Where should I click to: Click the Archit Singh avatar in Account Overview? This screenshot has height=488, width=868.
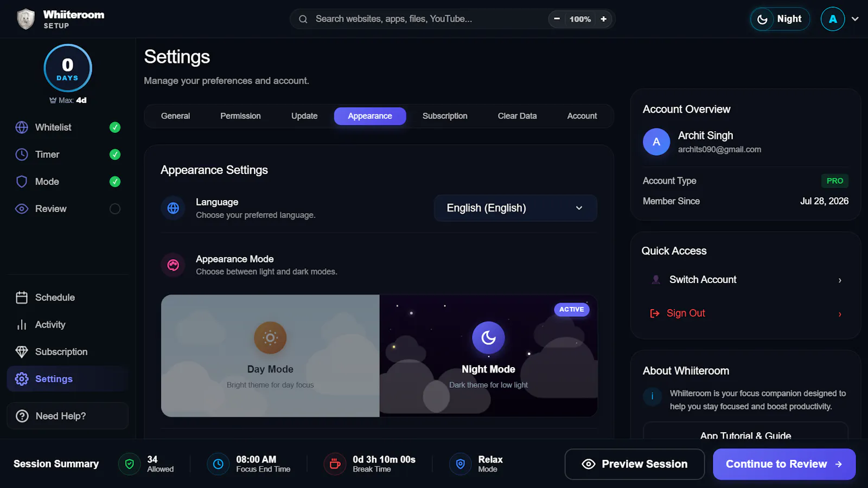656,142
